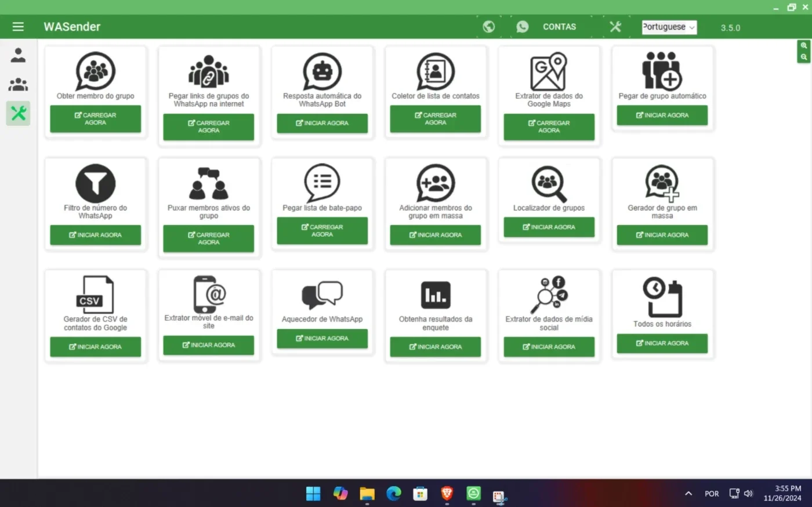This screenshot has height=507, width=812.
Task: Start Filtro de número do WhatsApp
Action: click(96, 235)
